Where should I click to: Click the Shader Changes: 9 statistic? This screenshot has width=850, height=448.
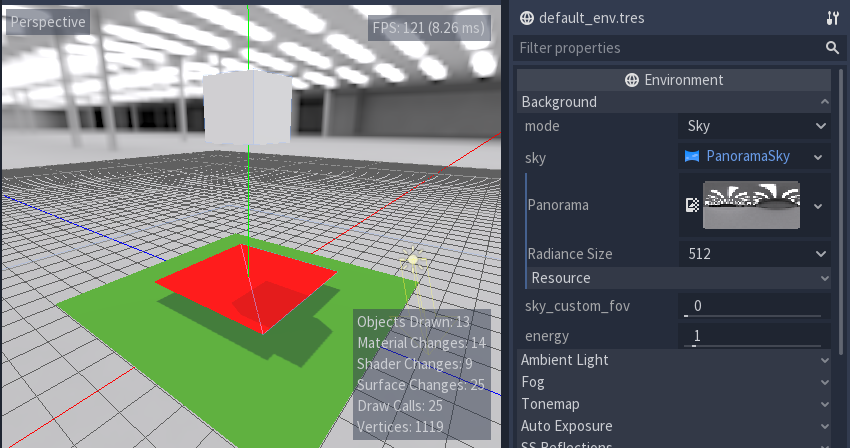(415, 364)
